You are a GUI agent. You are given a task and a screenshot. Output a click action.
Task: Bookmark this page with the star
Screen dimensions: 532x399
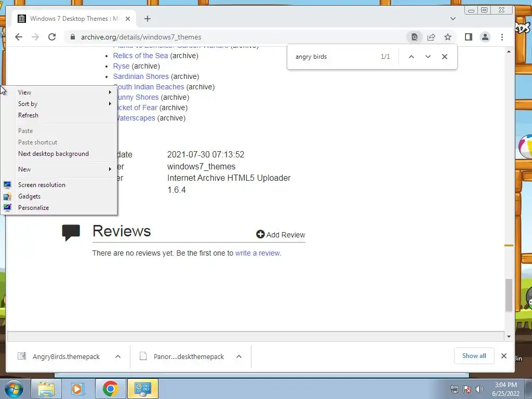tap(448, 37)
